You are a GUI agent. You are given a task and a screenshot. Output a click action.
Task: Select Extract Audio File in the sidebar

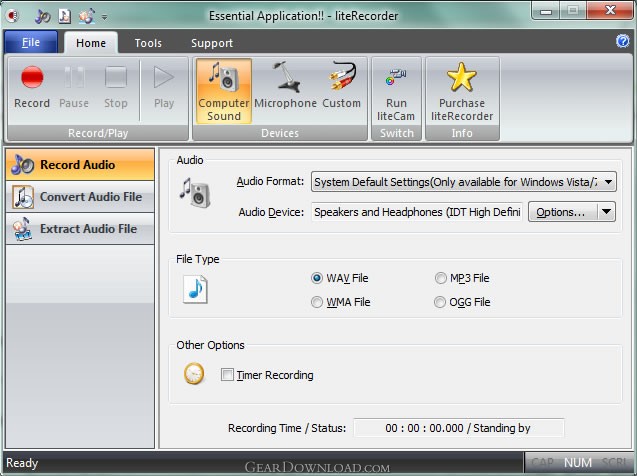tap(80, 229)
